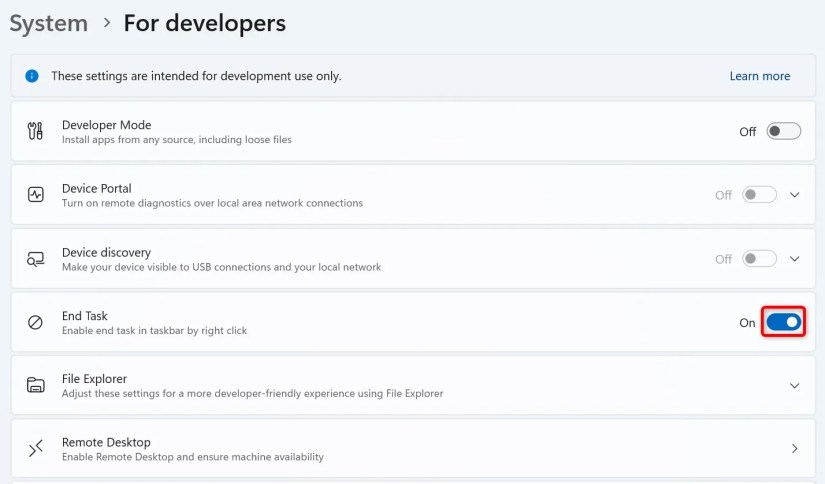Click the blue info icon in banner
The width and height of the screenshot is (825, 484).
pyautogui.click(x=32, y=76)
